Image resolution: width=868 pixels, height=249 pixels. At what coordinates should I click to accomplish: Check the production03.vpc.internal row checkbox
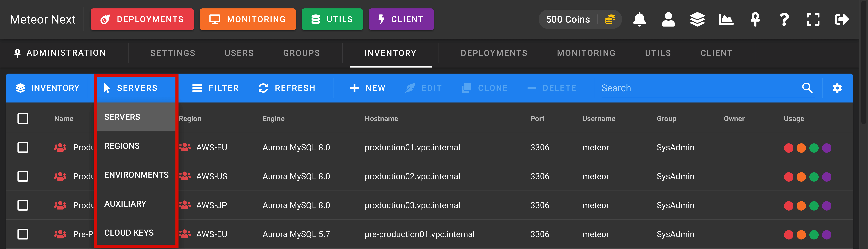coord(23,205)
